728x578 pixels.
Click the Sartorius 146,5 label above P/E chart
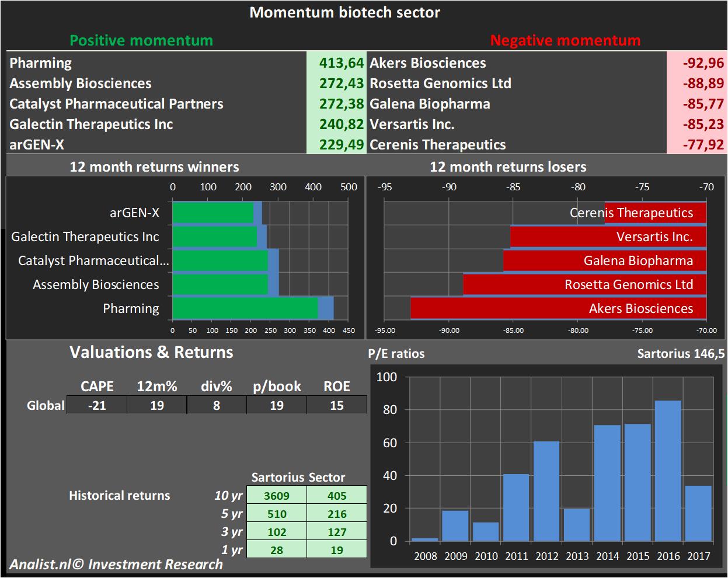click(681, 353)
